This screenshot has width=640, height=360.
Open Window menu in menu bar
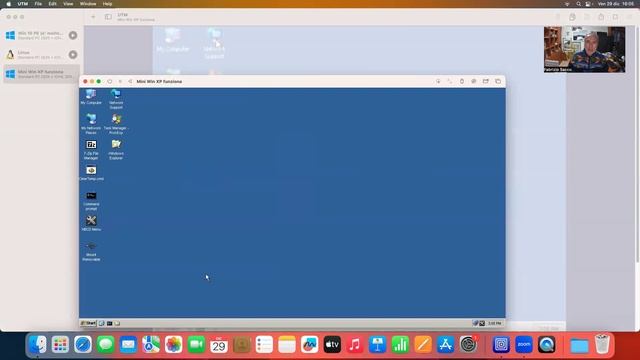point(88,4)
